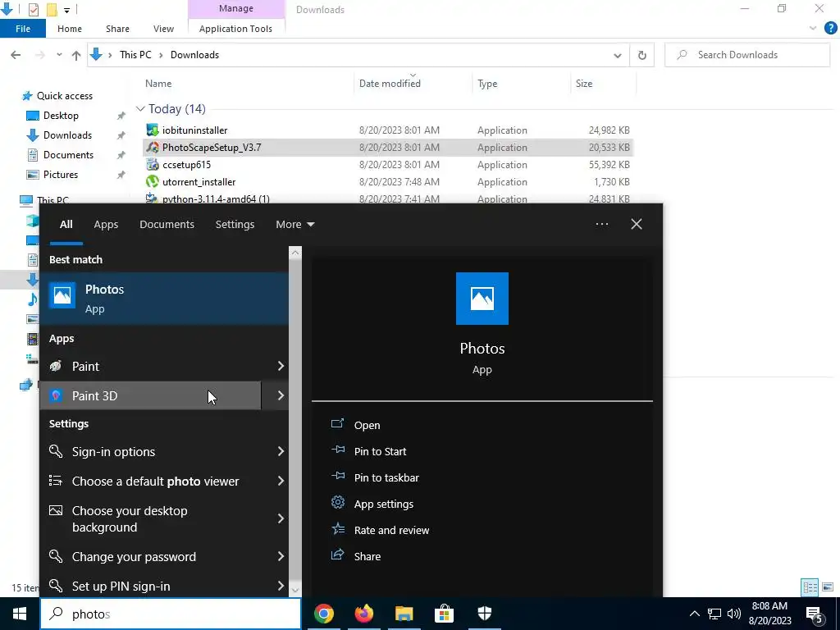
Task: Click the search results scrollbar down arrow
Action: 295,589
